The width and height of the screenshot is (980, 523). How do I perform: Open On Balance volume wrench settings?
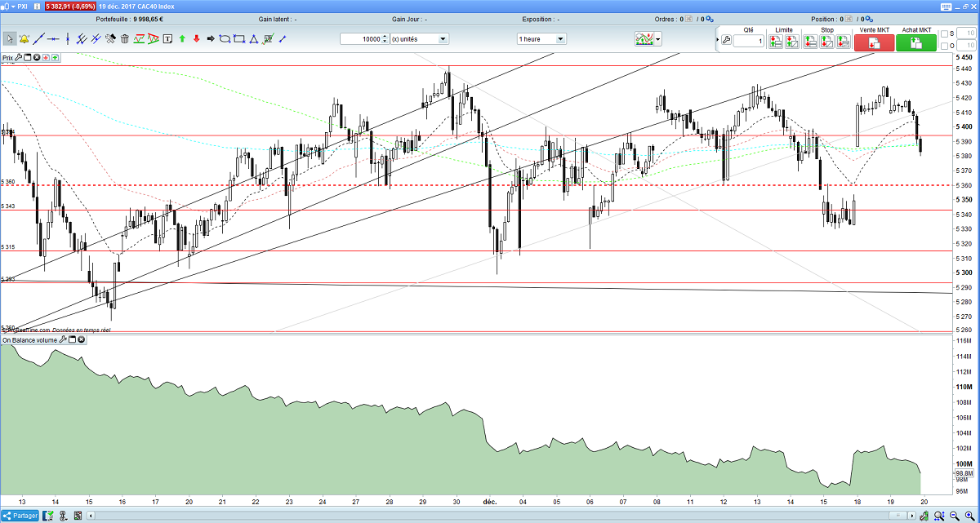[x=63, y=339]
